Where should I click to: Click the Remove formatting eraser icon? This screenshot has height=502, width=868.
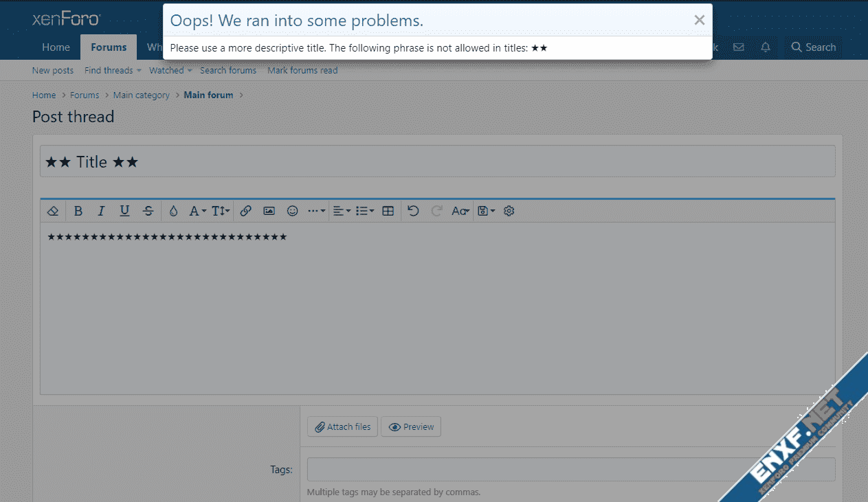coord(53,212)
